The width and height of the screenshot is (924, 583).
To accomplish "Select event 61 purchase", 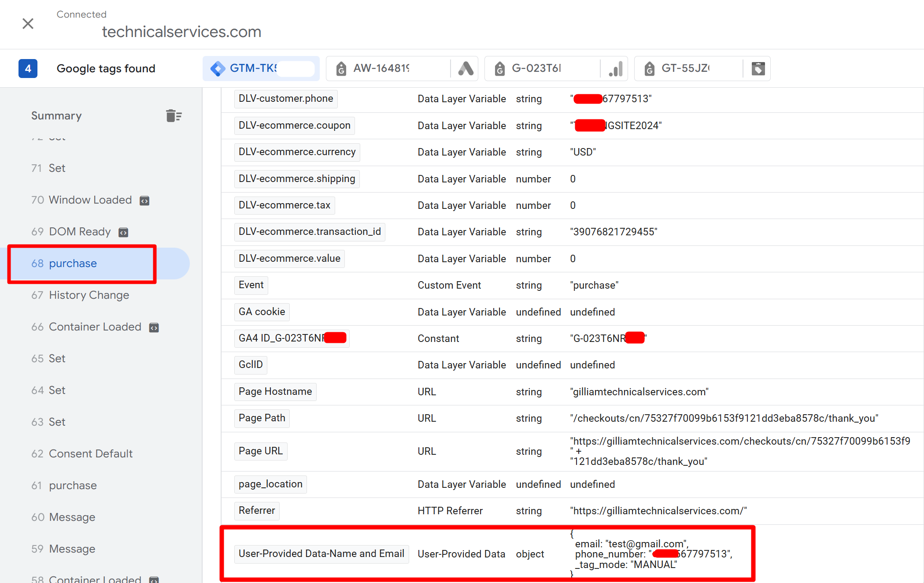I will pos(73,485).
